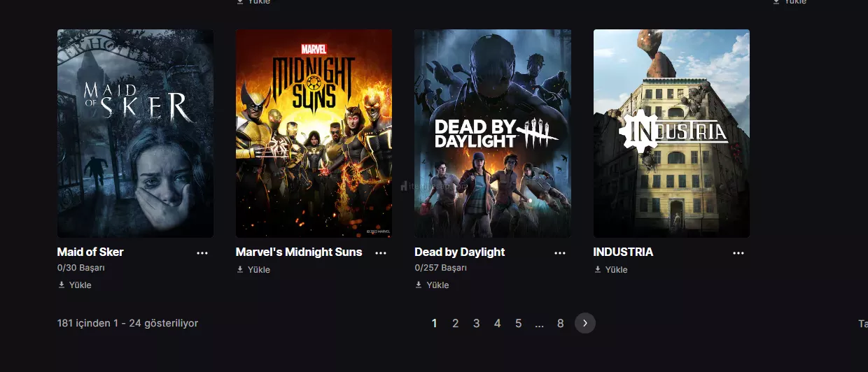Go to next page with arrow button
Image resolution: width=868 pixels, height=372 pixels.
(585, 323)
